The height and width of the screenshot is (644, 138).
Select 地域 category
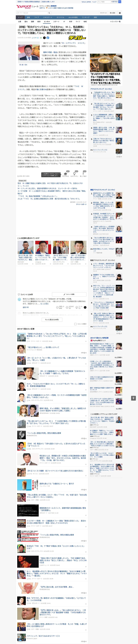point(85,21)
